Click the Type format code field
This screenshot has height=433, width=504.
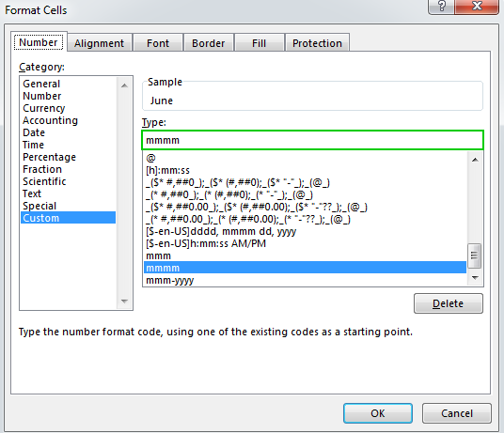[x=312, y=140]
